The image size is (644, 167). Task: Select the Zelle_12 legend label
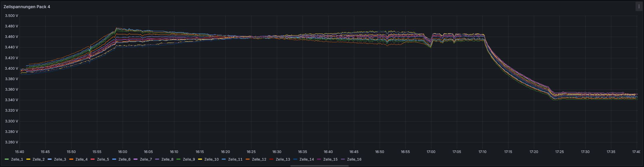(259, 159)
